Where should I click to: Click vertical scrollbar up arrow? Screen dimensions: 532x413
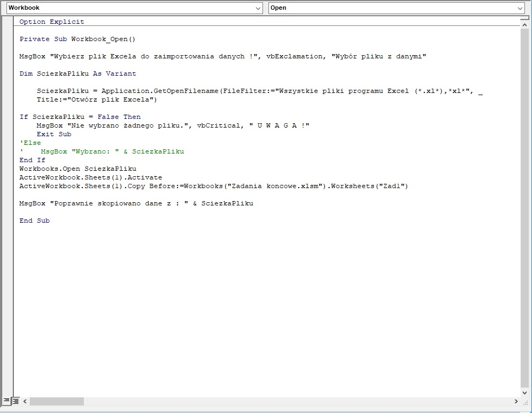(524, 25)
